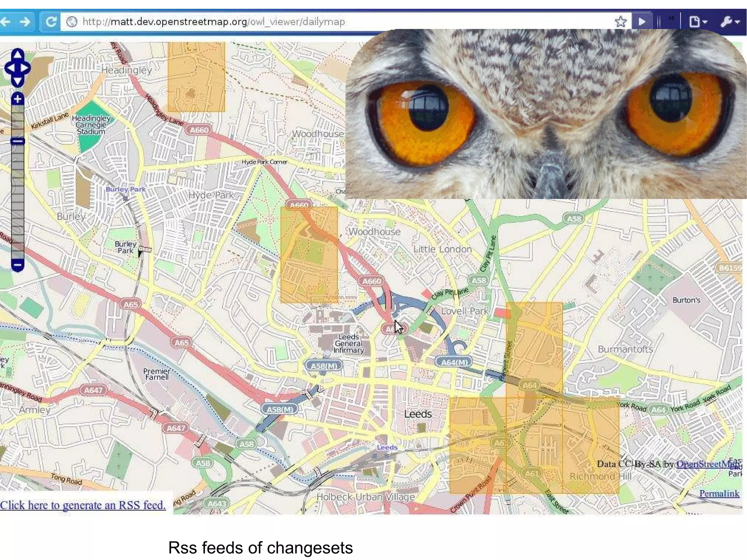Reload the page with refresh icon

[x=51, y=22]
